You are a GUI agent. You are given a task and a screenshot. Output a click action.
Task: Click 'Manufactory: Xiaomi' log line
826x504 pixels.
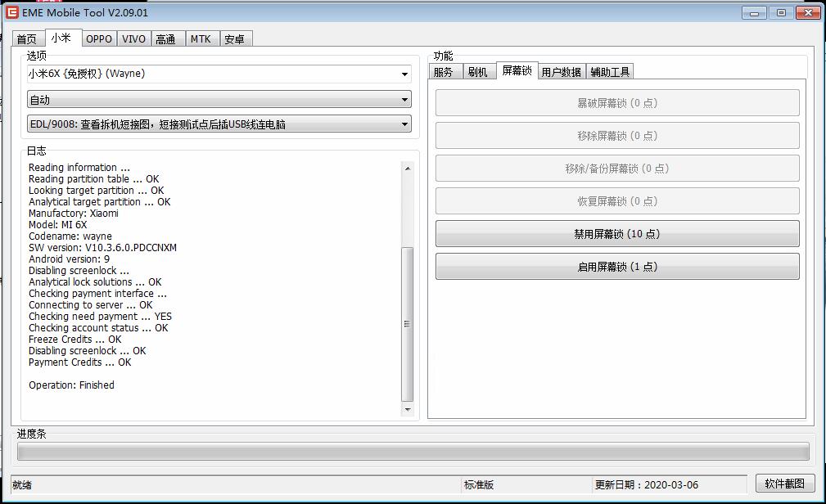[73, 214]
